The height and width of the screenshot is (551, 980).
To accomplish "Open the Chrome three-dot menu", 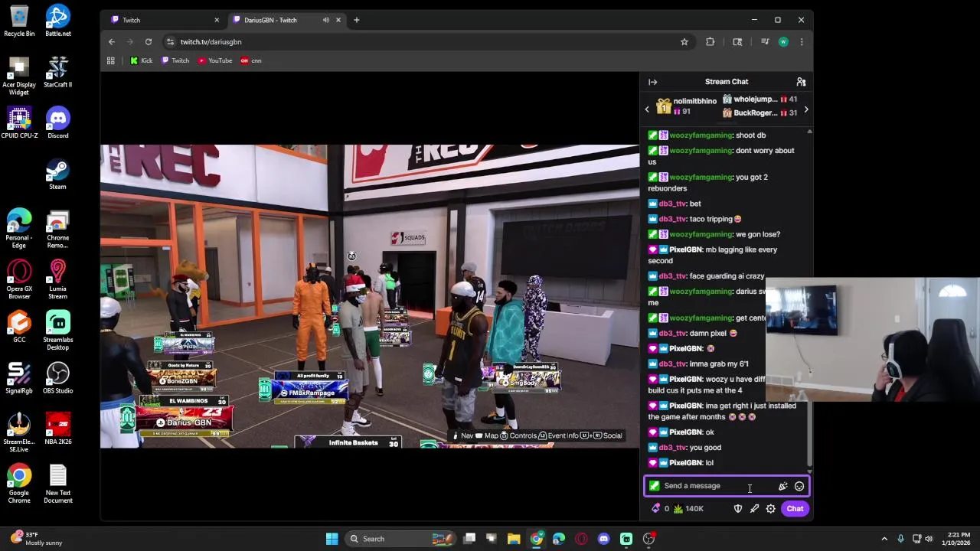I will click(x=802, y=42).
